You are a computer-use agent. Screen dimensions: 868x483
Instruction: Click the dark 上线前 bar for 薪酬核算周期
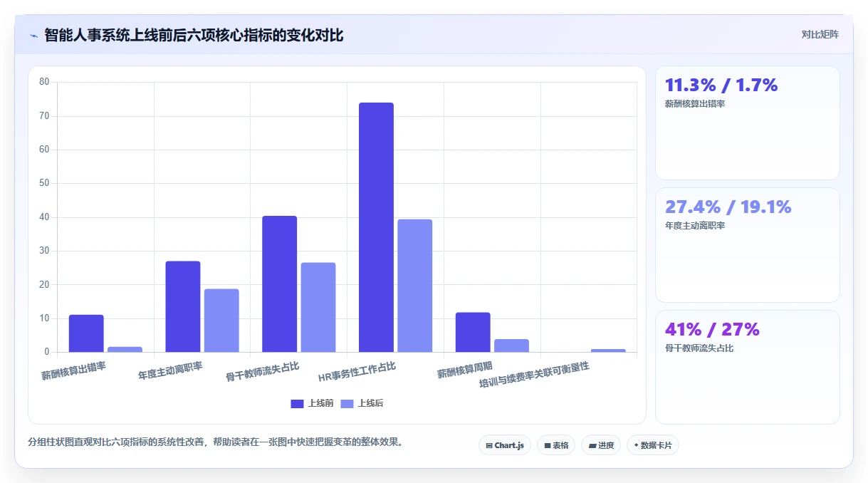coord(473,332)
